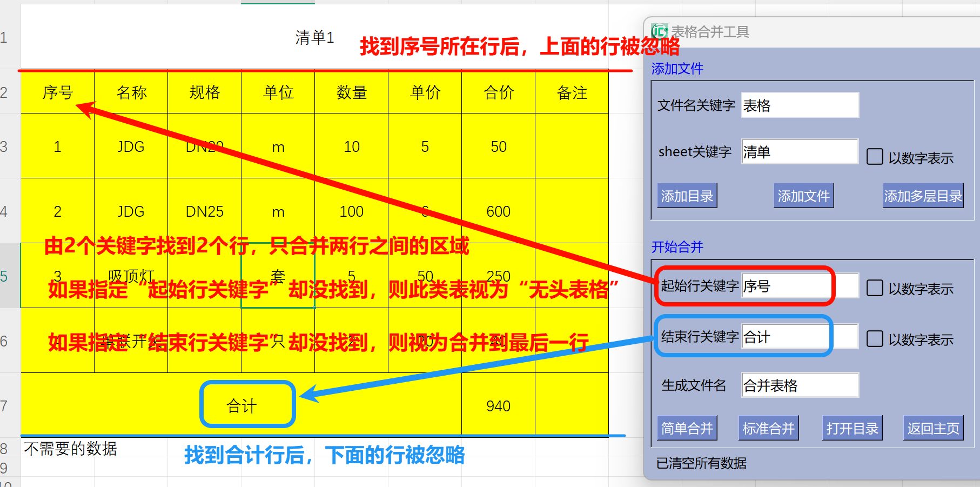980x487 pixels.
Task: Click the 标准合并 merge button
Action: click(x=768, y=427)
